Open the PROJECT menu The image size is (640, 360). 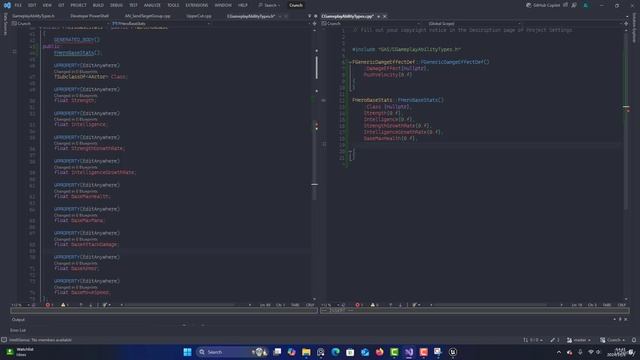[x=78, y=5]
